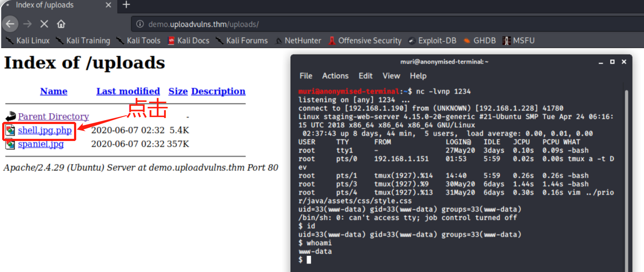644x272 pixels.
Task: Select the Index of /uploads tab
Action: point(58,5)
